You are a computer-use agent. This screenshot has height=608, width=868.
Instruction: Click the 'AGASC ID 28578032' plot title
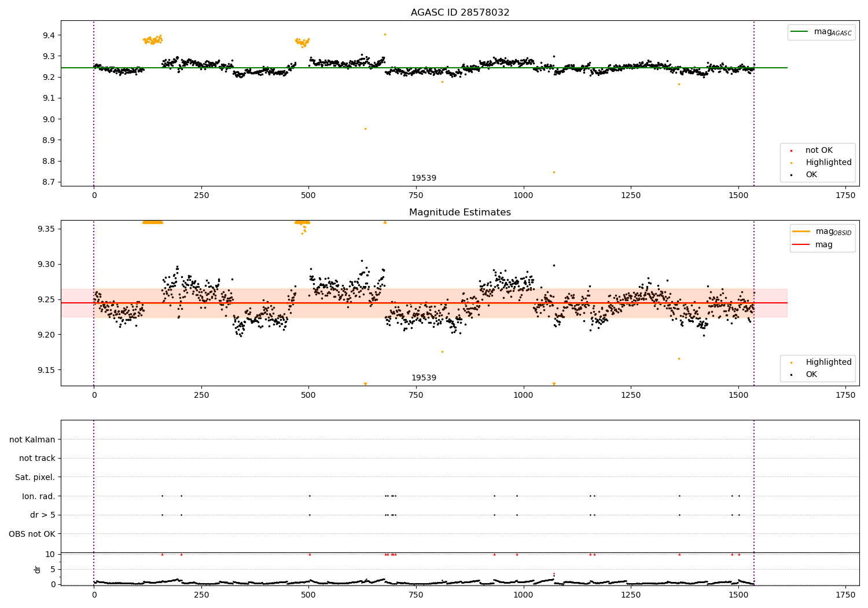pos(460,13)
